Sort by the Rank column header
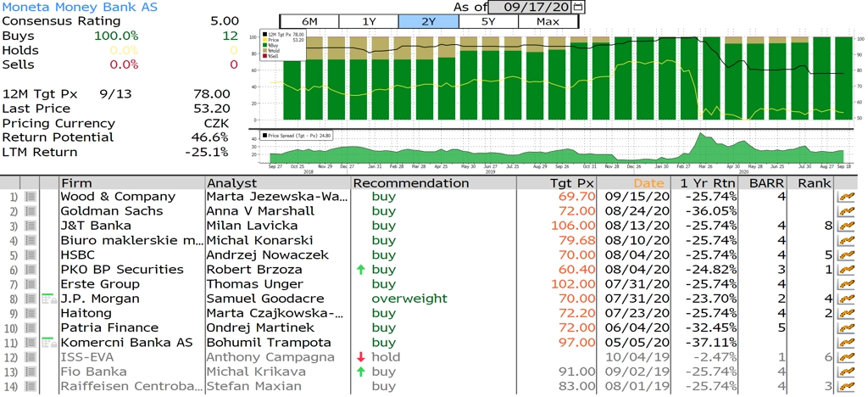868x397 pixels. (x=811, y=182)
